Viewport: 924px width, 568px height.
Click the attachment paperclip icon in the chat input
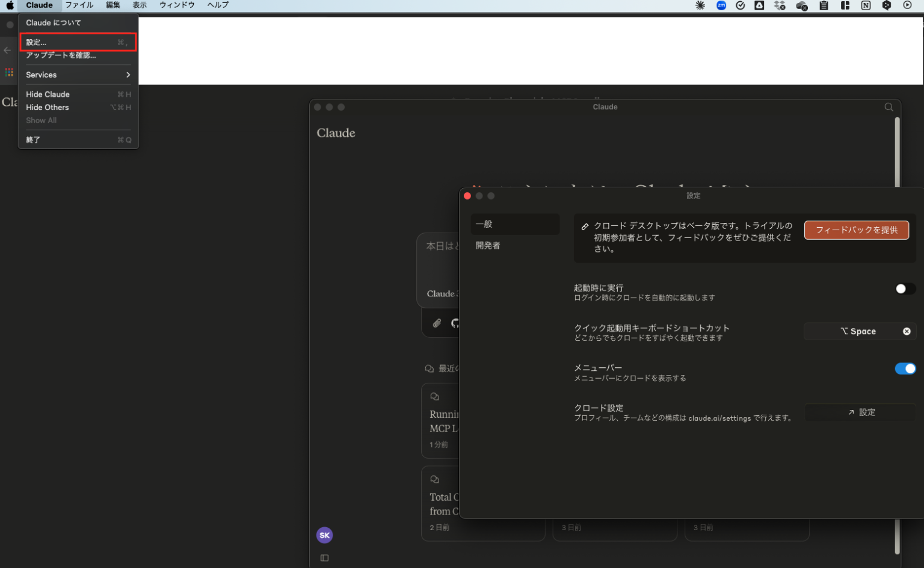(x=437, y=323)
